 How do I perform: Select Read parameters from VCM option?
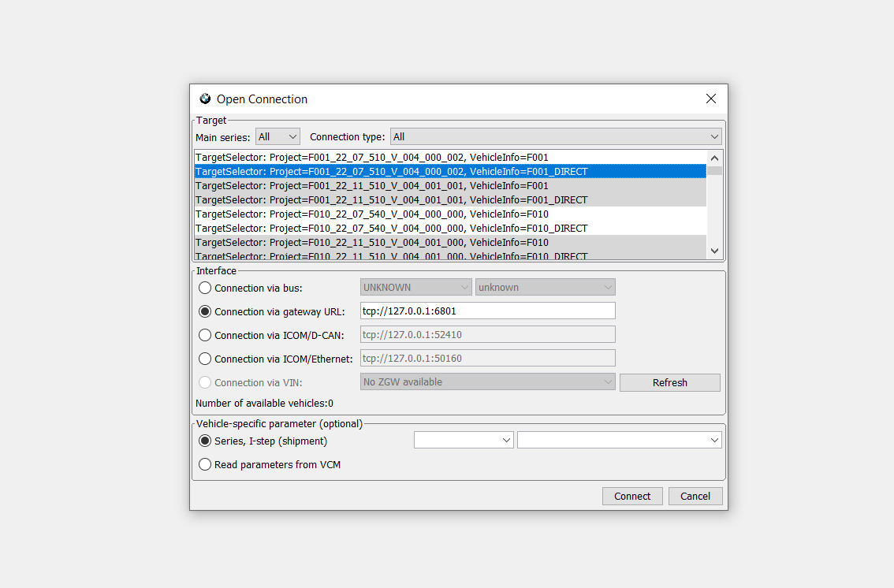(x=205, y=464)
